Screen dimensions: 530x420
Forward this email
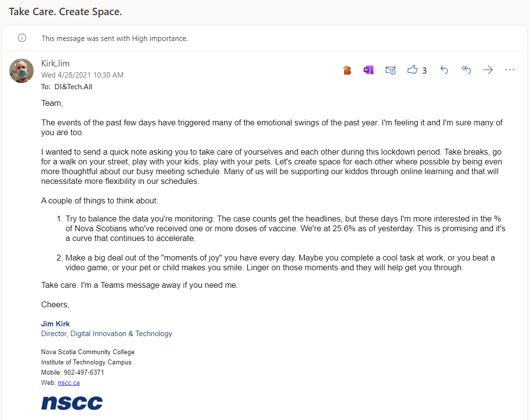pyautogui.click(x=488, y=70)
